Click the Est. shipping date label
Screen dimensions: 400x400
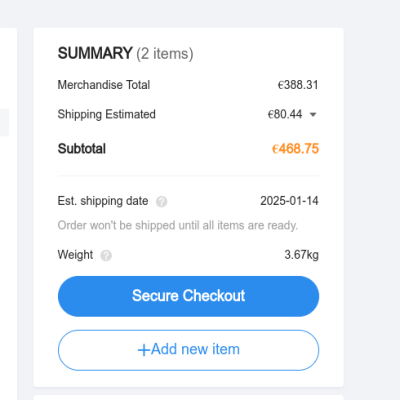[103, 201]
